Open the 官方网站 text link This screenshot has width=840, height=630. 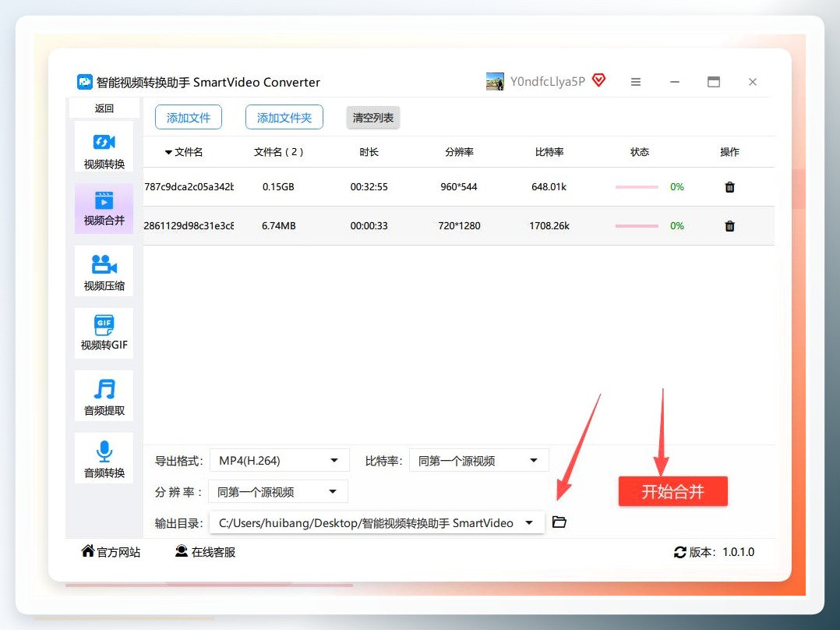[118, 552]
